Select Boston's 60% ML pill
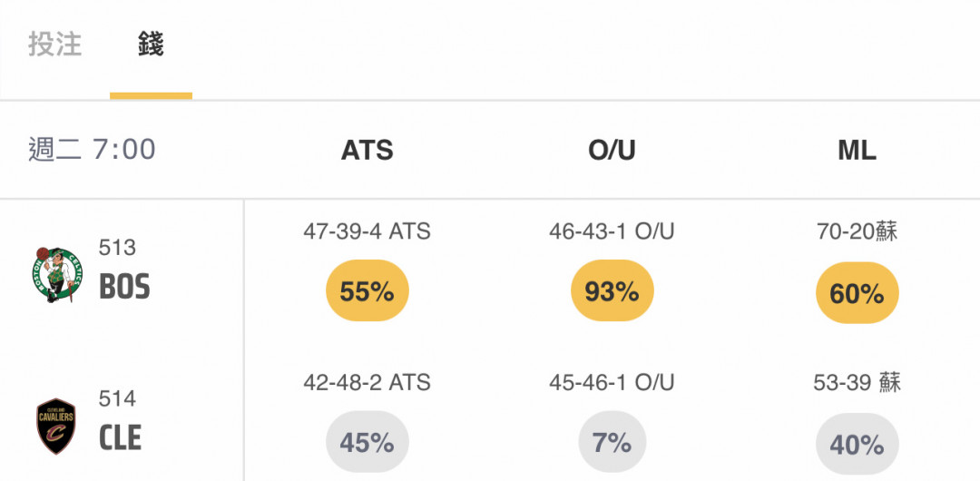The image size is (980, 481). coord(857,292)
